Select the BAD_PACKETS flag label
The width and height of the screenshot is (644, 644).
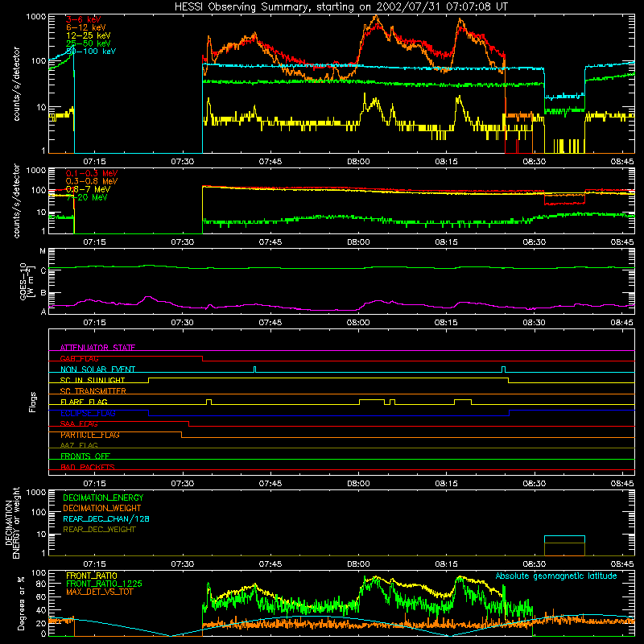coord(88,467)
